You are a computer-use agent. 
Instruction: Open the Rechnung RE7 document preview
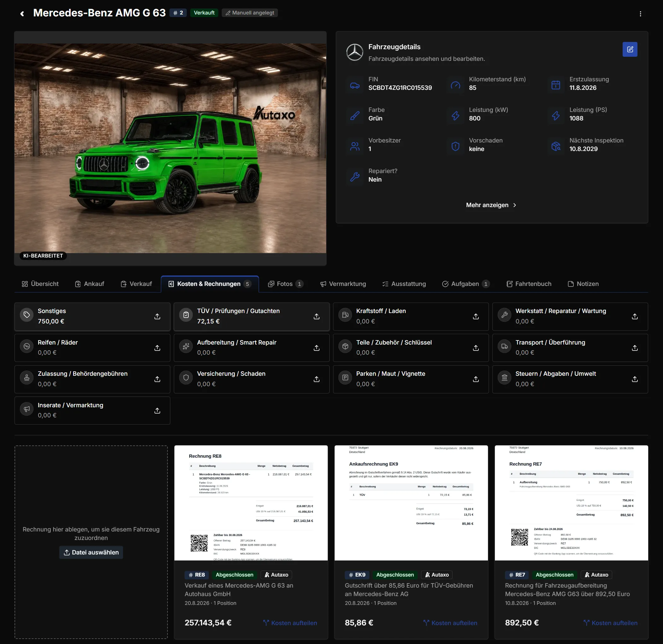[571, 503]
